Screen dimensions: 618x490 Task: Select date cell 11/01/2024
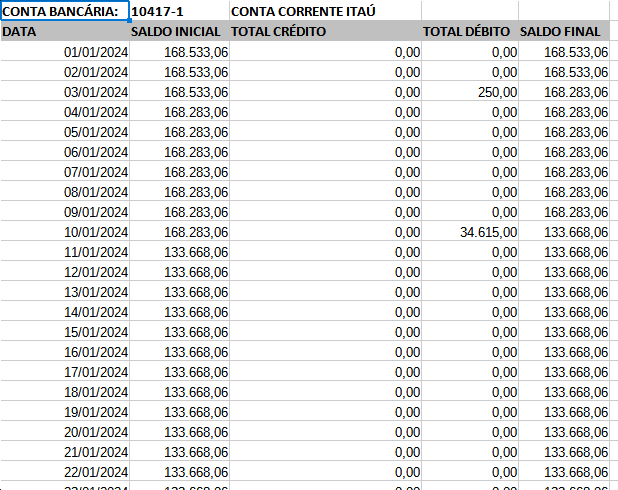click(x=65, y=252)
